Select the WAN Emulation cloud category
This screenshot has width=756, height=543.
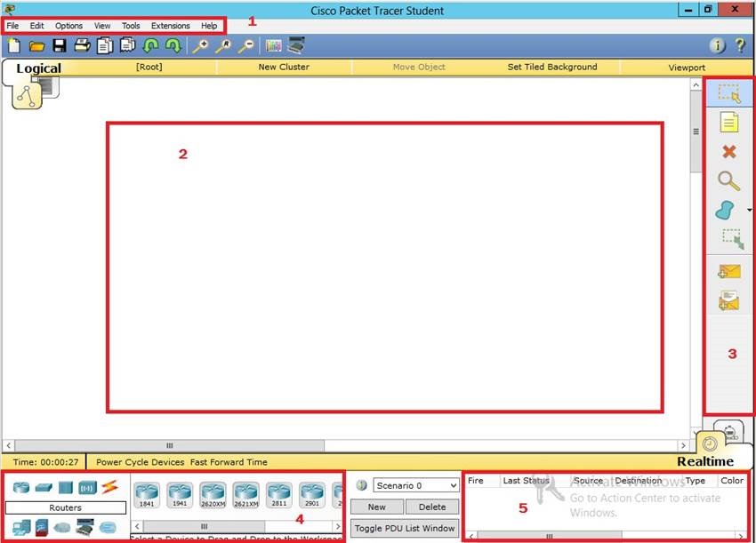coord(62,528)
